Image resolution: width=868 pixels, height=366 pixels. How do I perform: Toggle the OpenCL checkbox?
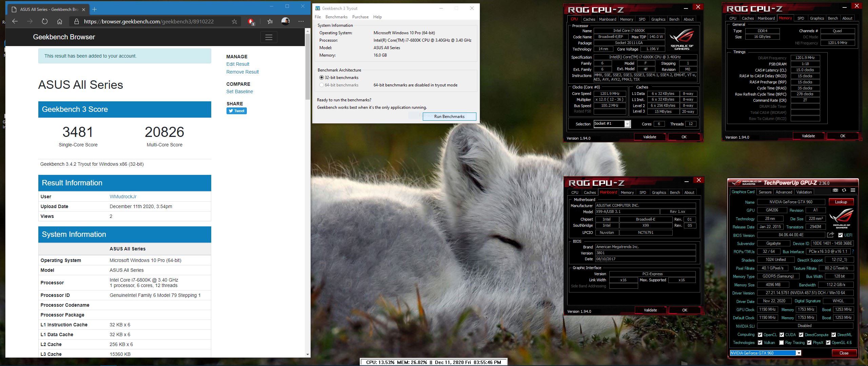(x=760, y=334)
